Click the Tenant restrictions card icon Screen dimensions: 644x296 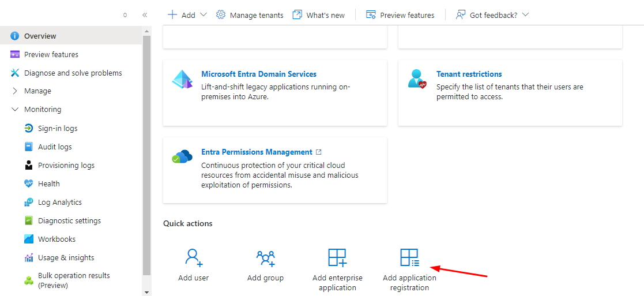[x=417, y=78]
